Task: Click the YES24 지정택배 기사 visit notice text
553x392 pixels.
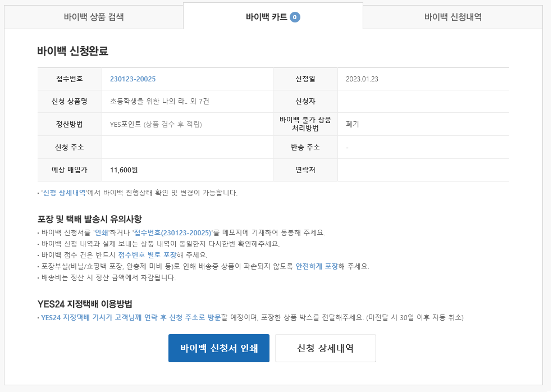Action: click(x=131, y=317)
